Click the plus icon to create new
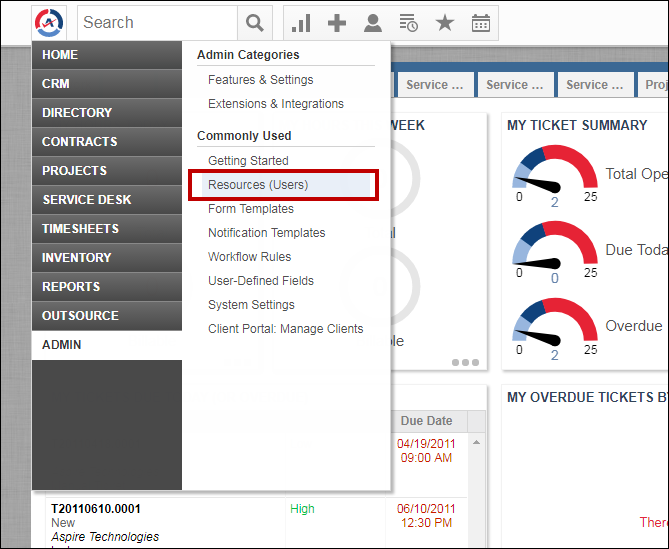This screenshot has height=549, width=669. [337, 23]
